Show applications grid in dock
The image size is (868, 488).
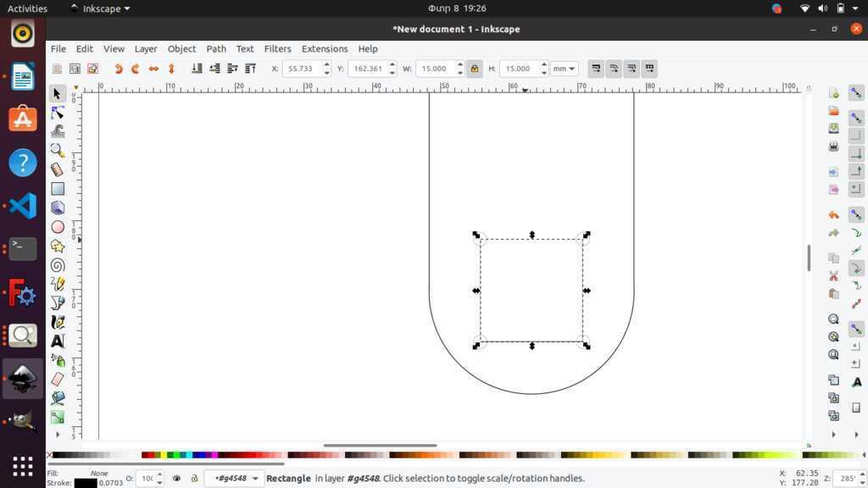[23, 467]
